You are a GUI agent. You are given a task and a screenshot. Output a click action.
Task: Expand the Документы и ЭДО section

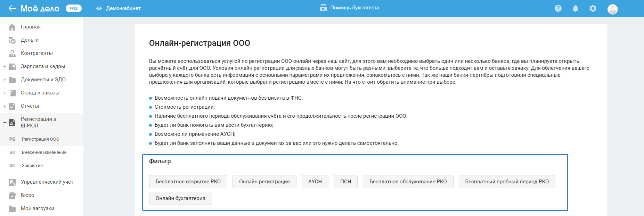pyautogui.click(x=5, y=80)
